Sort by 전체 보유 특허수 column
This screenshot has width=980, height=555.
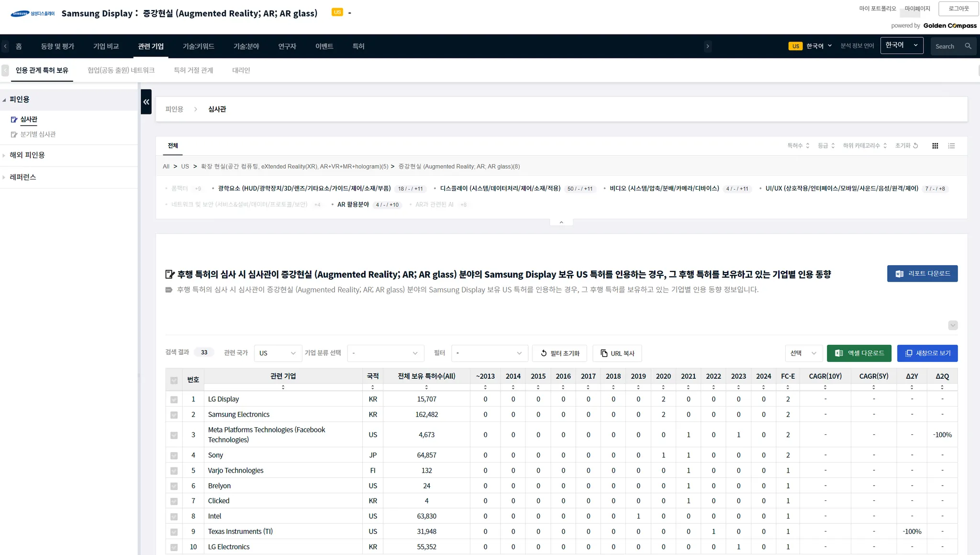(x=426, y=387)
